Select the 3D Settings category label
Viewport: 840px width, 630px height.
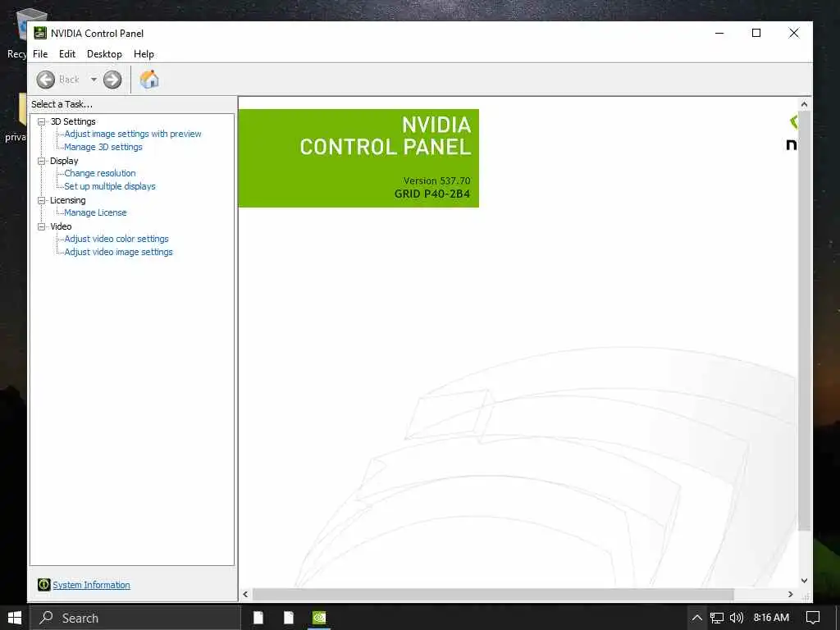pos(73,121)
